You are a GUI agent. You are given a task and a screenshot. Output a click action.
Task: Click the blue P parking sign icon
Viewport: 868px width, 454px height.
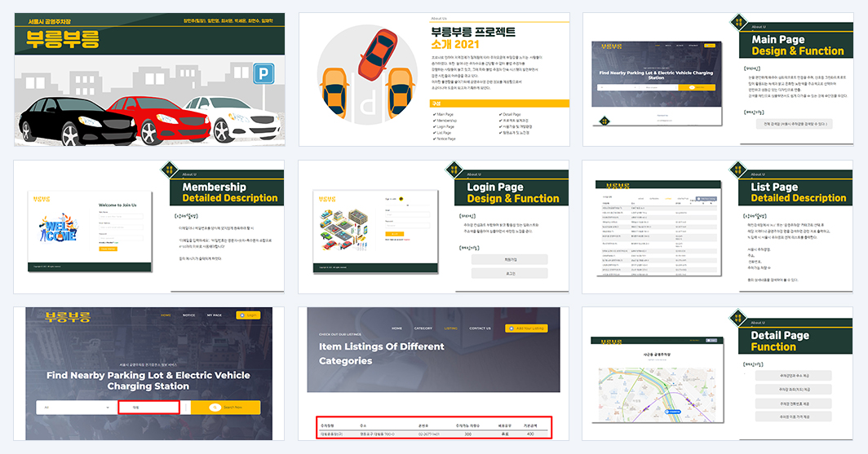point(263,73)
